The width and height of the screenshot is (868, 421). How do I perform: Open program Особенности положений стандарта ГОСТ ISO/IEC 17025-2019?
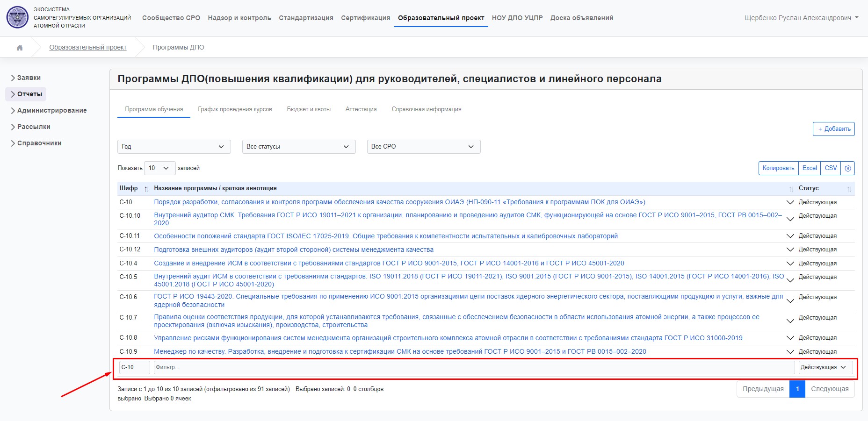[x=386, y=236]
